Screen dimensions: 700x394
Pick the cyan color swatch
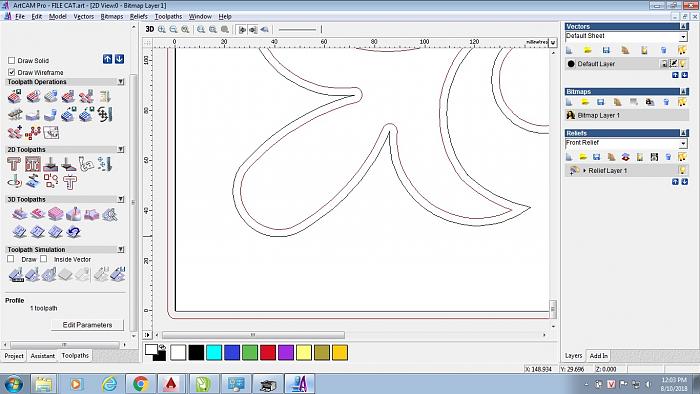[214, 353]
